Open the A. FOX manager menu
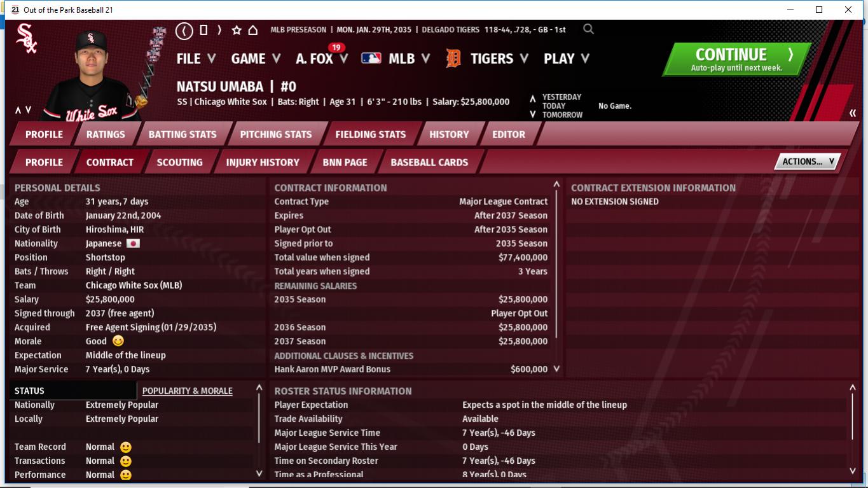The image size is (868, 488). pyautogui.click(x=322, y=59)
